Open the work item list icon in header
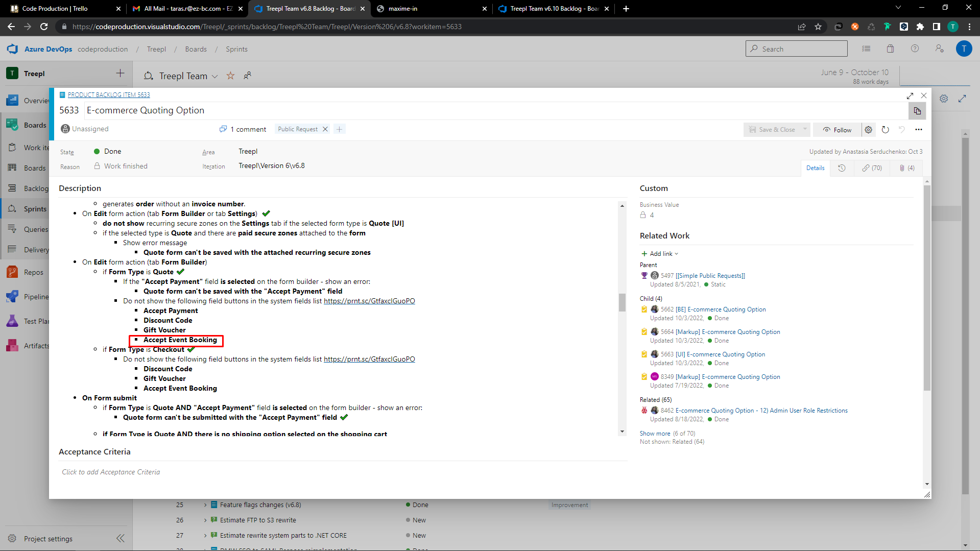980x551 pixels. coord(866,49)
